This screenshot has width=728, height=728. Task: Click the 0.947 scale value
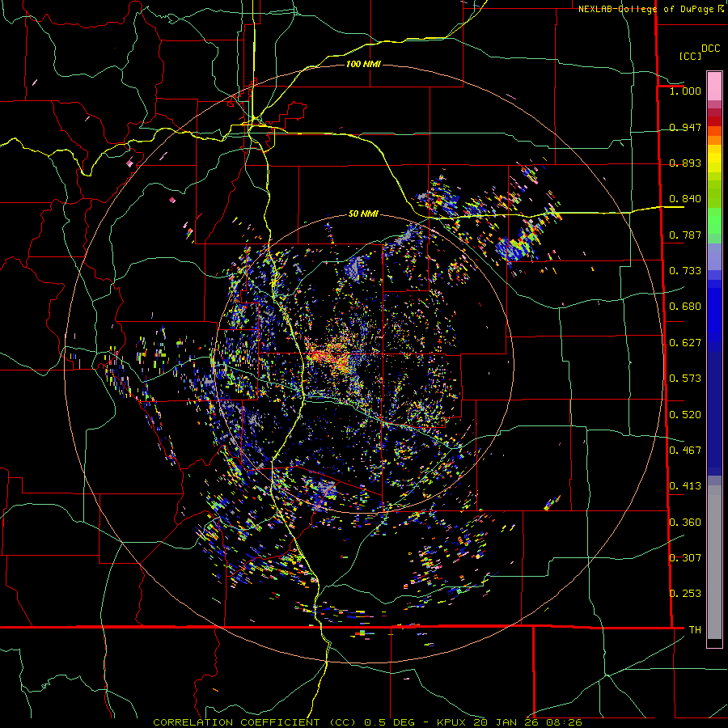685,127
